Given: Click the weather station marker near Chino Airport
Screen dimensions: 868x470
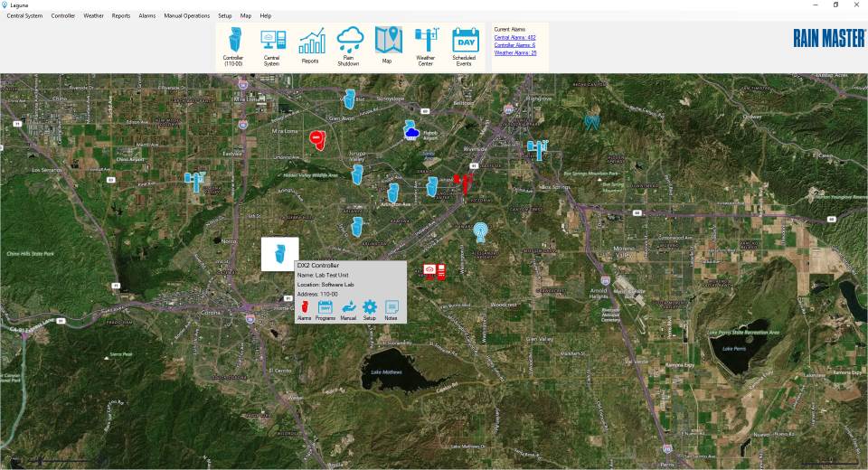Looking at the screenshot, I should click(x=195, y=181).
